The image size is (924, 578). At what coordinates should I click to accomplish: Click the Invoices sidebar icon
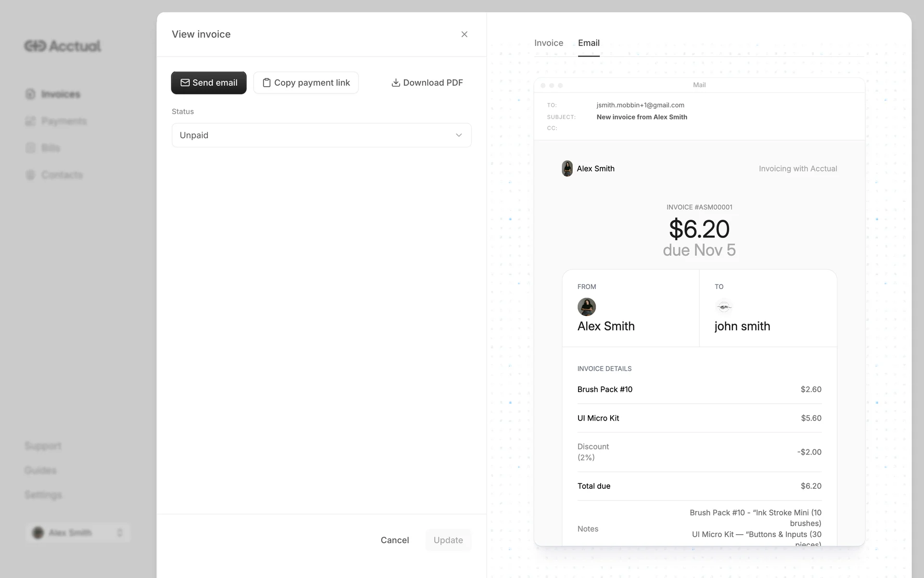click(x=30, y=94)
